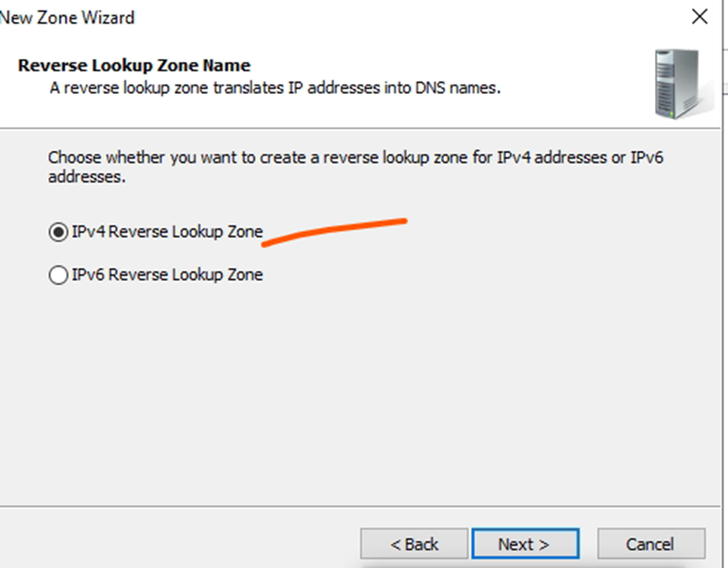This screenshot has width=728, height=568.
Task: Return to the previous page with Back
Action: (x=414, y=544)
